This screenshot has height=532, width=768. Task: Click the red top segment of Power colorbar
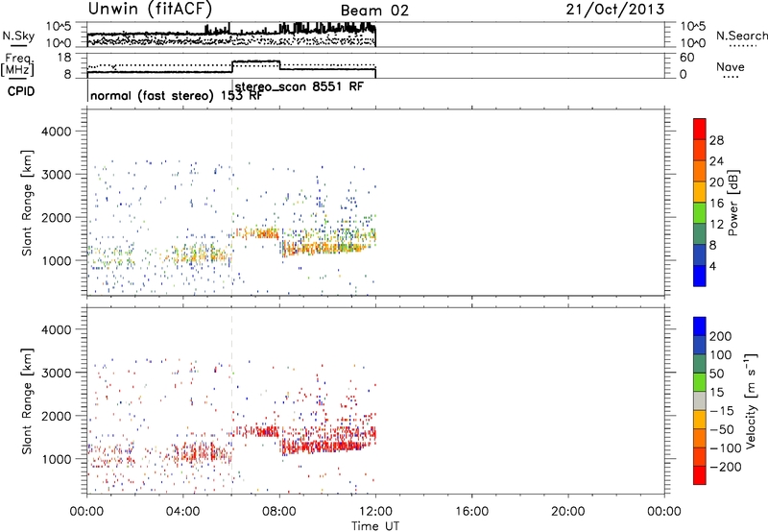(700, 129)
